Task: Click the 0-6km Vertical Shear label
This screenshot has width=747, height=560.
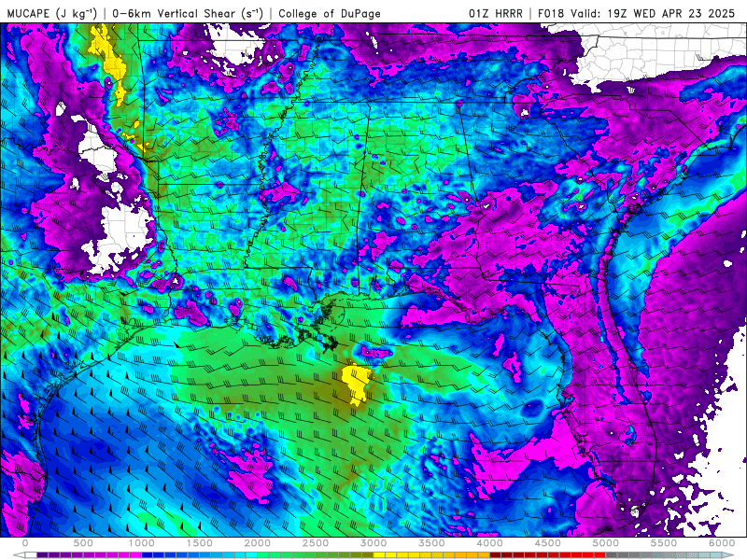Action: point(188,13)
